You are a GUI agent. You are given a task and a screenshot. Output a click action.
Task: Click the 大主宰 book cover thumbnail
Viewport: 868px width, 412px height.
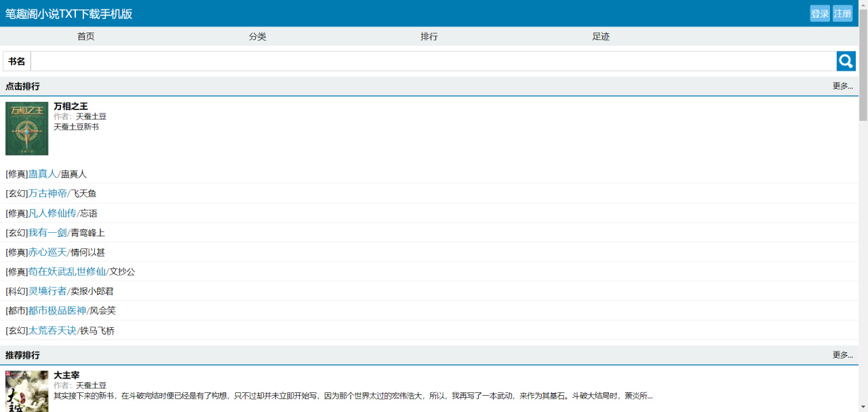[27, 391]
